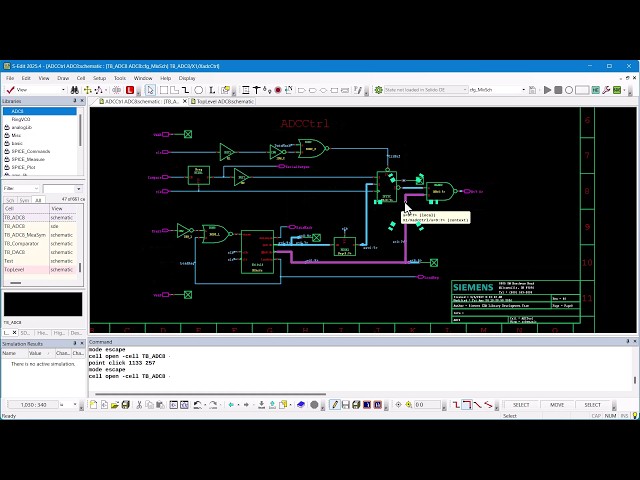Open the View mode dropdown
This screenshot has width=640, height=480.
[x=63, y=90]
